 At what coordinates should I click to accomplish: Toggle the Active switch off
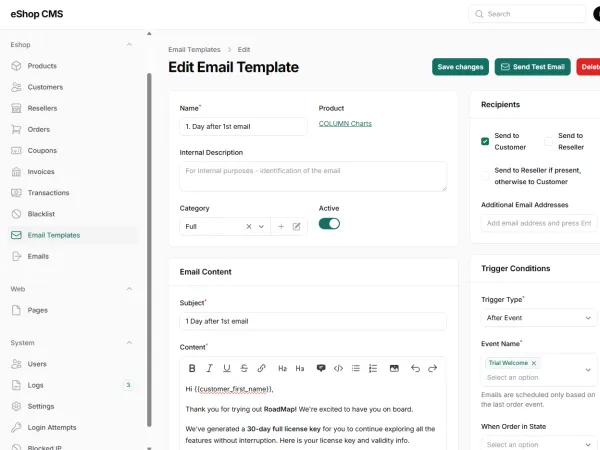tap(329, 224)
